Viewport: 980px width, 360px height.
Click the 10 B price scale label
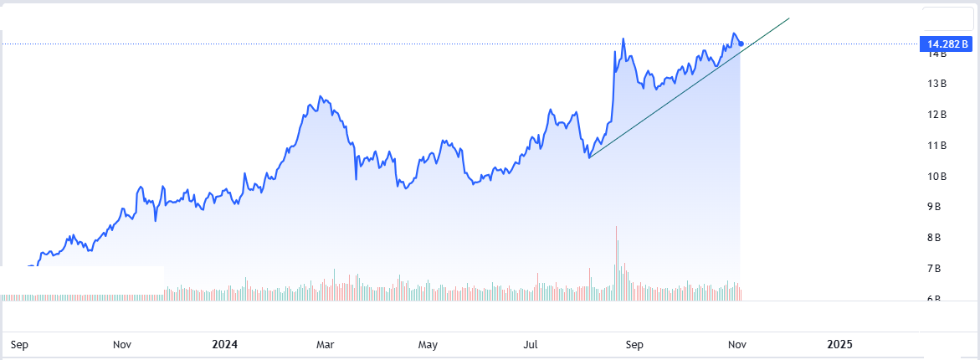(936, 177)
